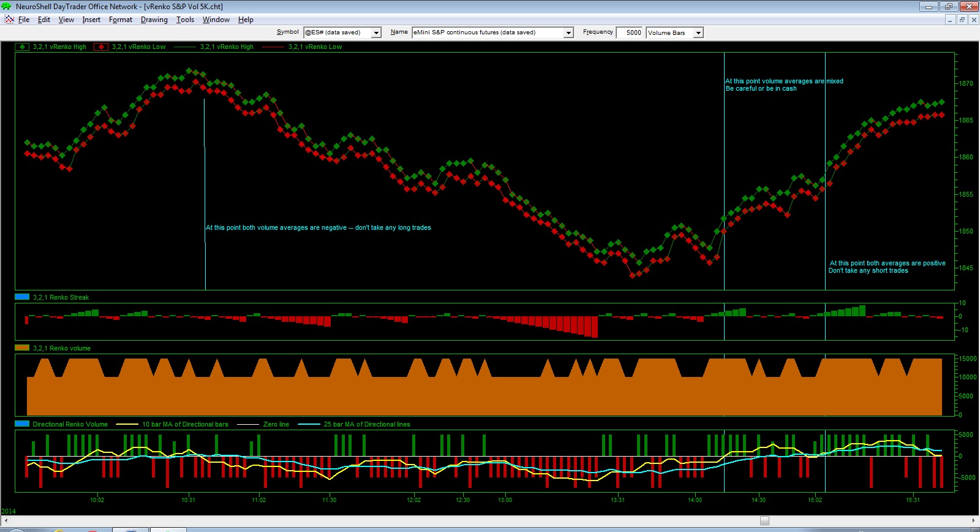The width and height of the screenshot is (980, 532).
Task: Select the 'Don't take any short trades' annotation
Action: (887, 267)
